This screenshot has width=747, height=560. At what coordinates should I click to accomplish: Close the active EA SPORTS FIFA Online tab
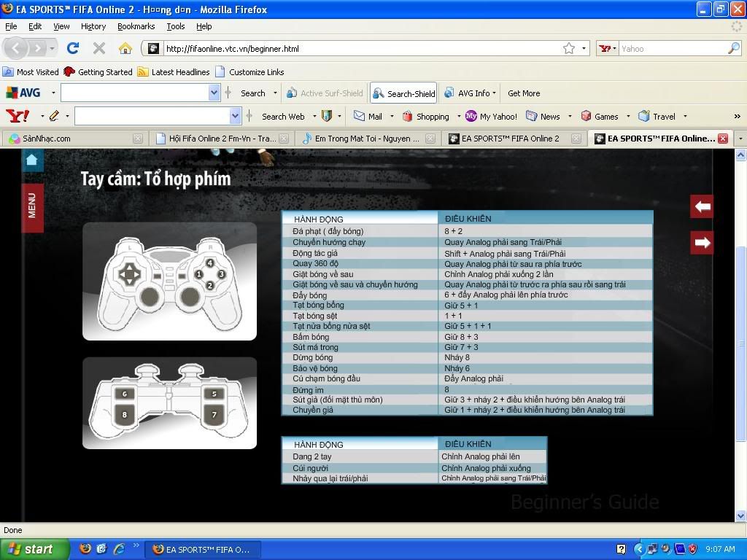[x=723, y=139]
